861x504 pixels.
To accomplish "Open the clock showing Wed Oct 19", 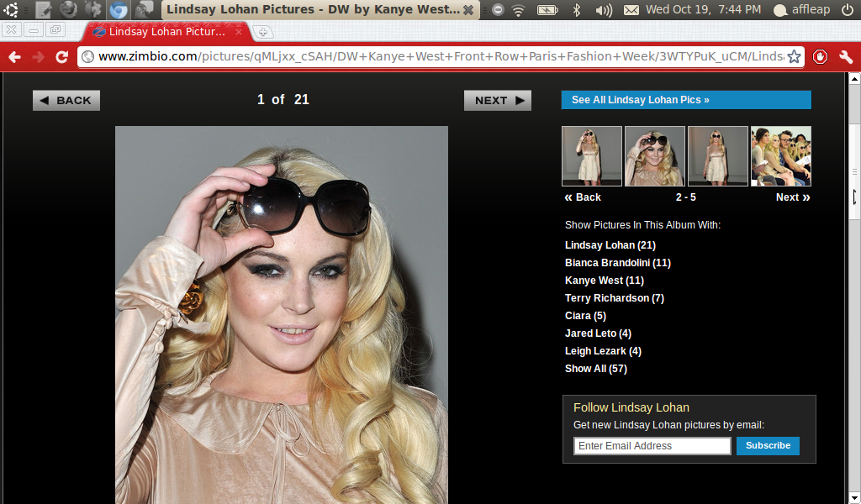I will pyautogui.click(x=704, y=9).
